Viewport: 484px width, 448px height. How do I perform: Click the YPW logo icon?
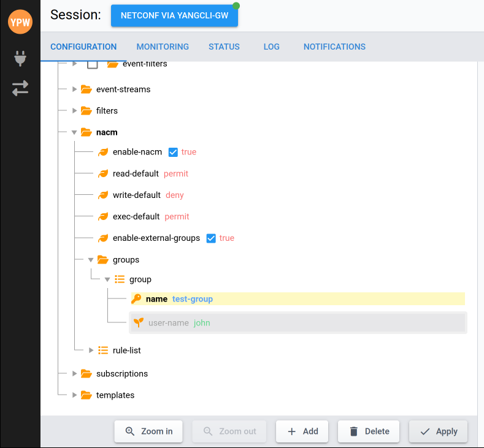click(20, 22)
